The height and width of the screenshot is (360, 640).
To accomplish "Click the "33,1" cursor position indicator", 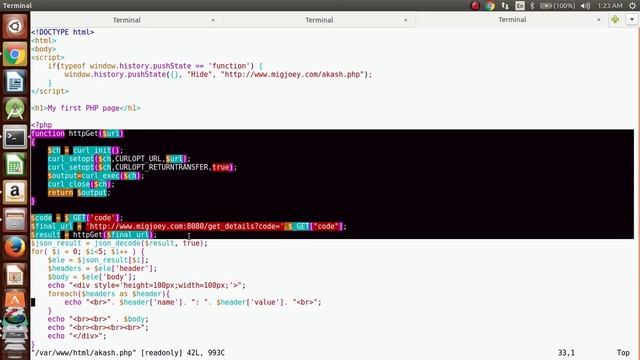I will click(566, 353).
